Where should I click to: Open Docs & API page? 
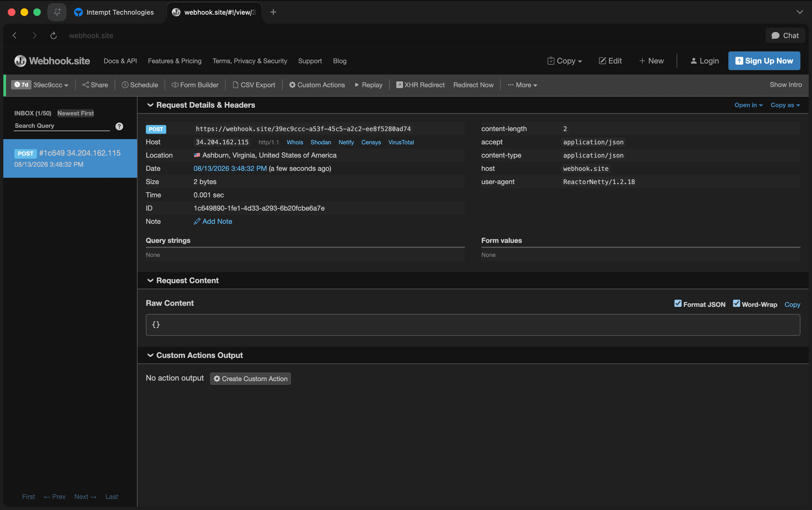pos(120,61)
